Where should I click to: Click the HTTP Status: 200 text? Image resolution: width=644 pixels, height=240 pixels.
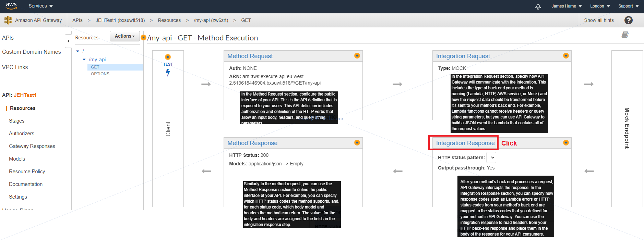[x=249, y=155]
